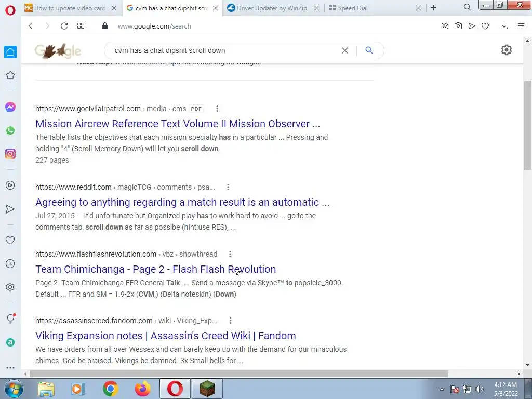
Task: Launch Google Chrome from the taskbar
Action: tap(111, 389)
